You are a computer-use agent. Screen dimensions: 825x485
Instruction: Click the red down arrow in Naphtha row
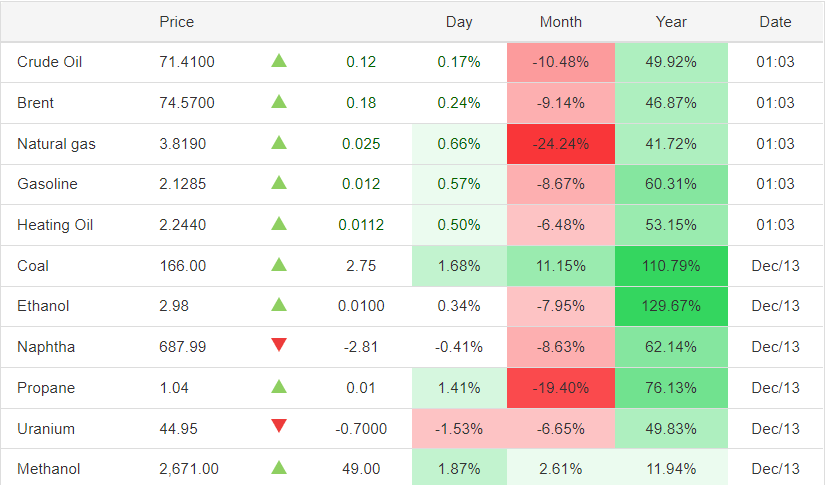[x=279, y=345]
